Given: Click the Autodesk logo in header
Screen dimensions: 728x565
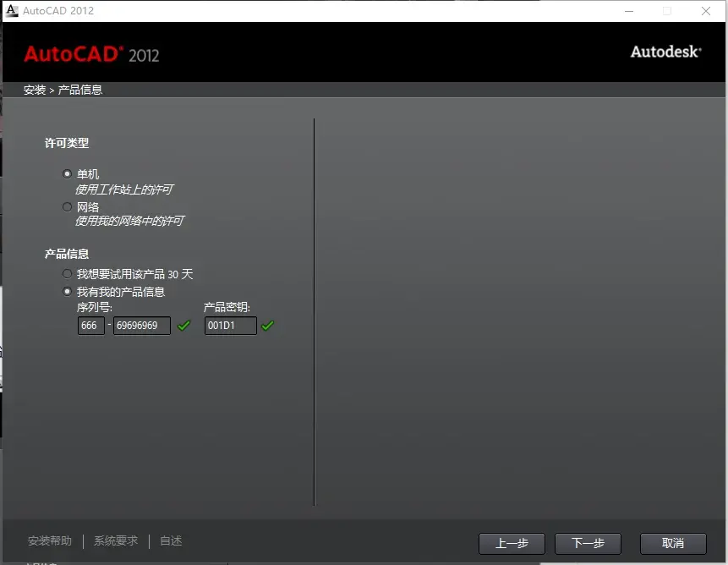Looking at the screenshot, I should (665, 52).
